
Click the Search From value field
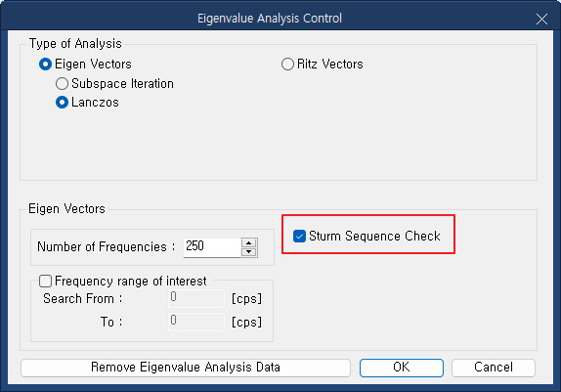(x=196, y=298)
